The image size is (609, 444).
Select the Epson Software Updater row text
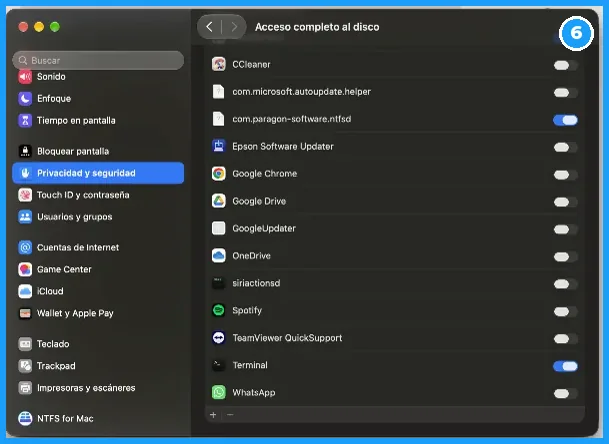pos(283,146)
